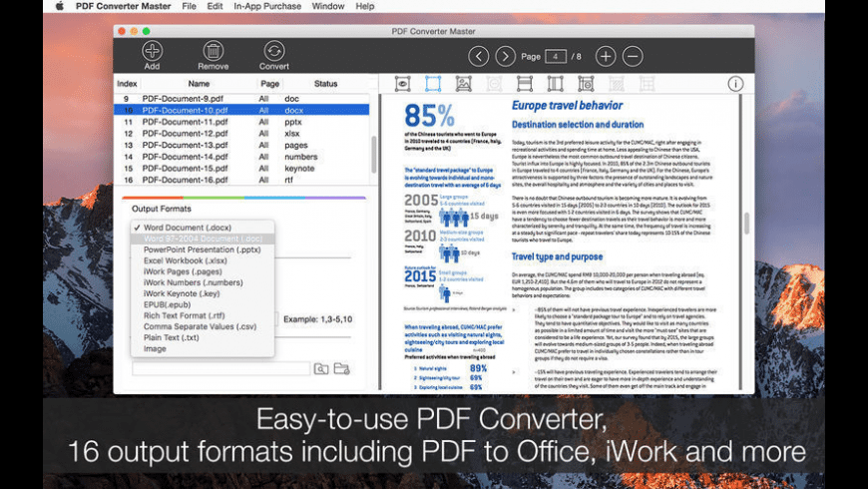Select the remove table cell tool
The height and width of the screenshot is (489, 868).
pyautogui.click(x=586, y=84)
